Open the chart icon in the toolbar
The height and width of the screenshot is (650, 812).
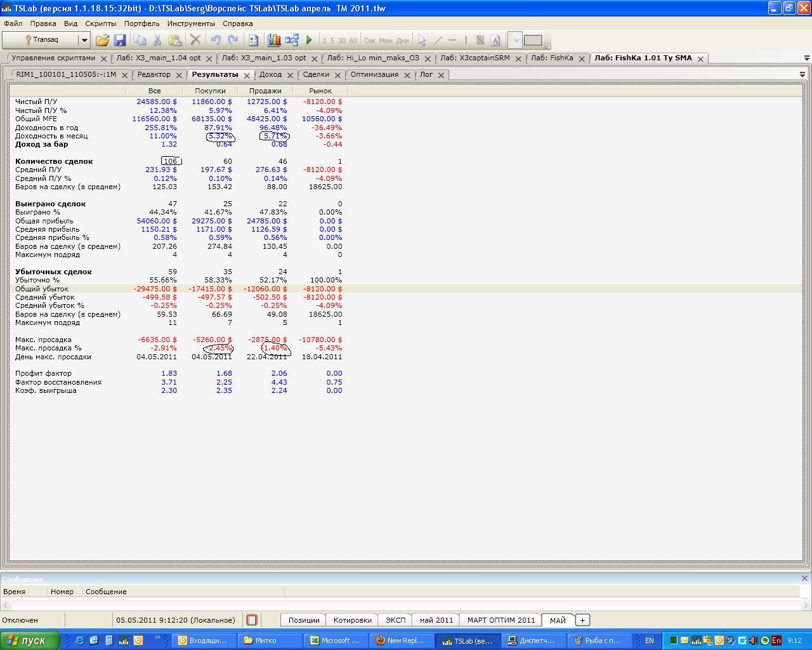pyautogui.click(x=274, y=40)
